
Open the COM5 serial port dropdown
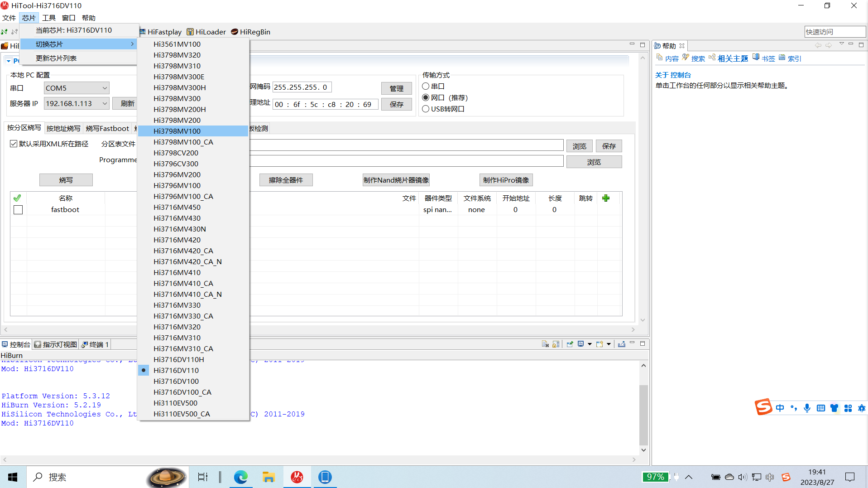[x=77, y=88]
